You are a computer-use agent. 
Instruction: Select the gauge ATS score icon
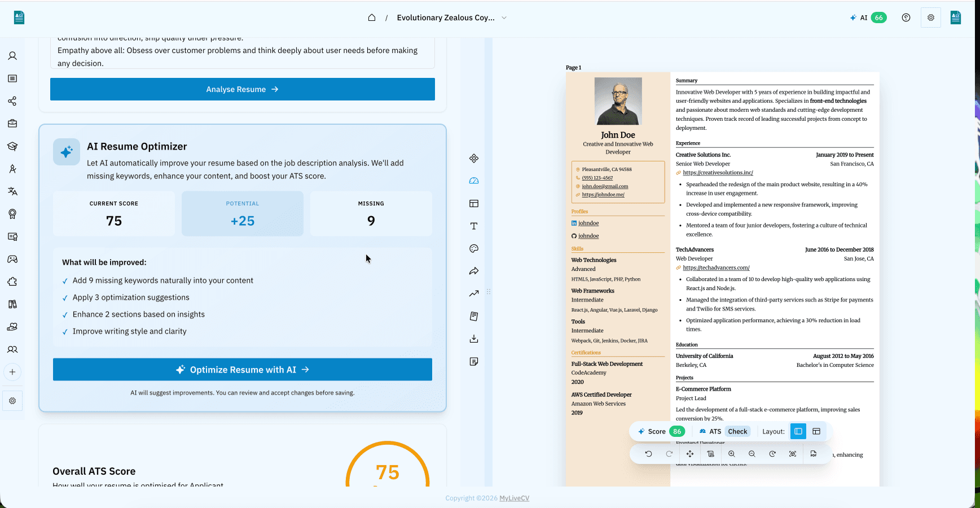coord(474,181)
